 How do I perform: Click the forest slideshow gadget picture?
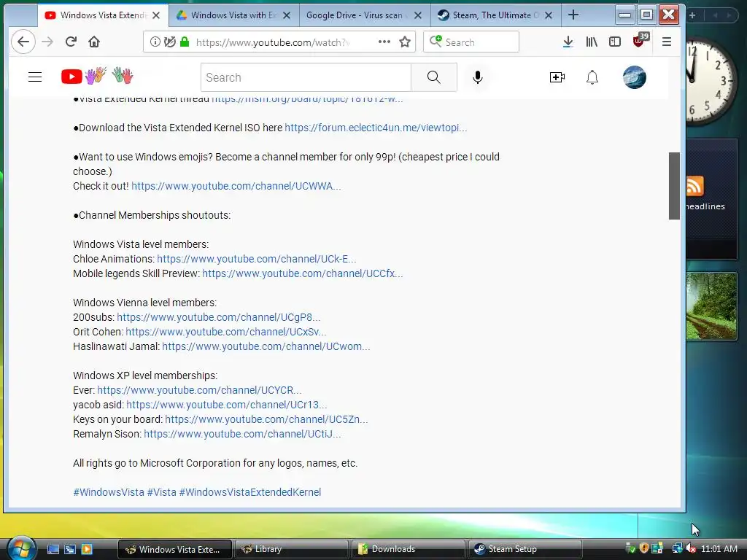[x=712, y=306]
